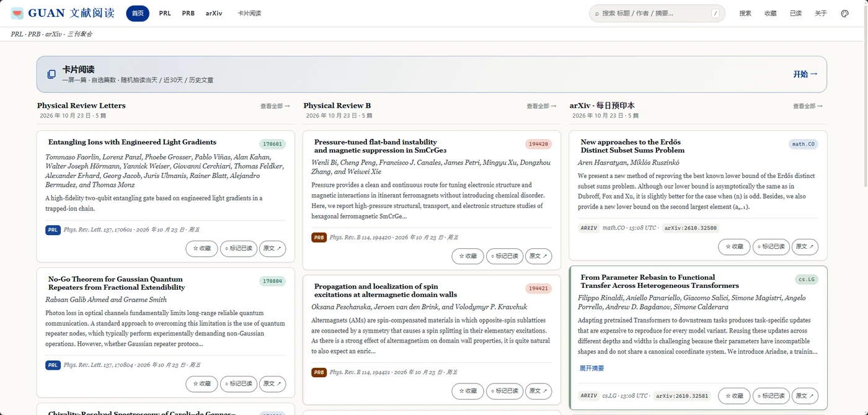Click the cs.LG category tag

(x=807, y=280)
